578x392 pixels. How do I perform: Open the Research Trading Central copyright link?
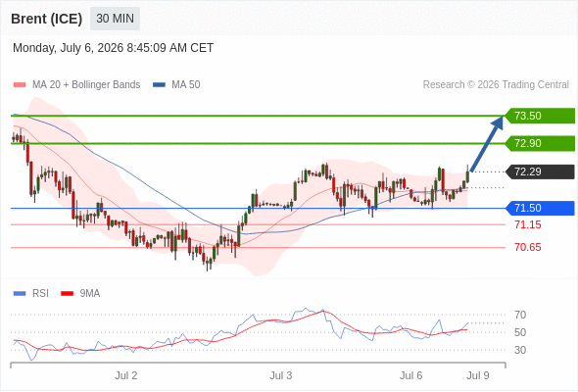pos(496,85)
